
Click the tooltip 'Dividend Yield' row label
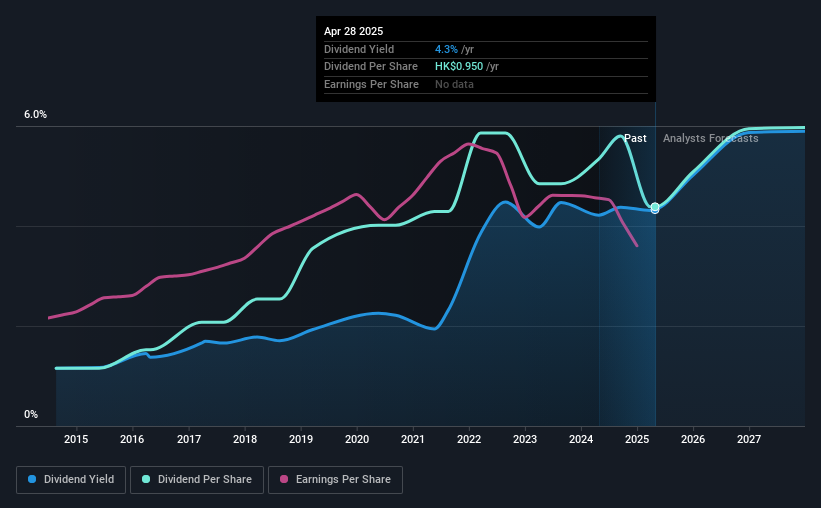359,49
